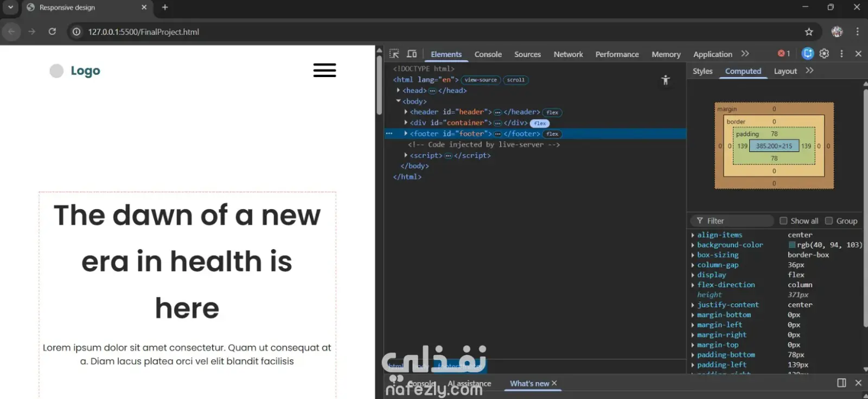Switch to the Layout pane
868x399 pixels.
click(x=785, y=71)
